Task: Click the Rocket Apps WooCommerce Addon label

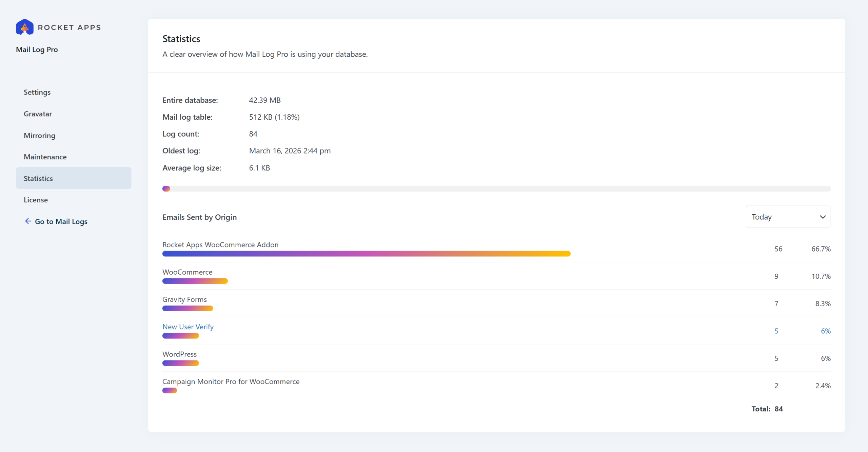Action: click(x=220, y=245)
